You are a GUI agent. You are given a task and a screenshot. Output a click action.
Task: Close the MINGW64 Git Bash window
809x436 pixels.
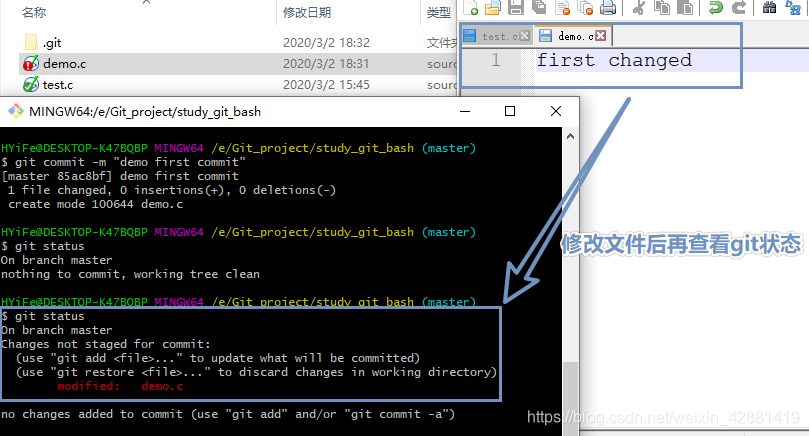click(556, 111)
